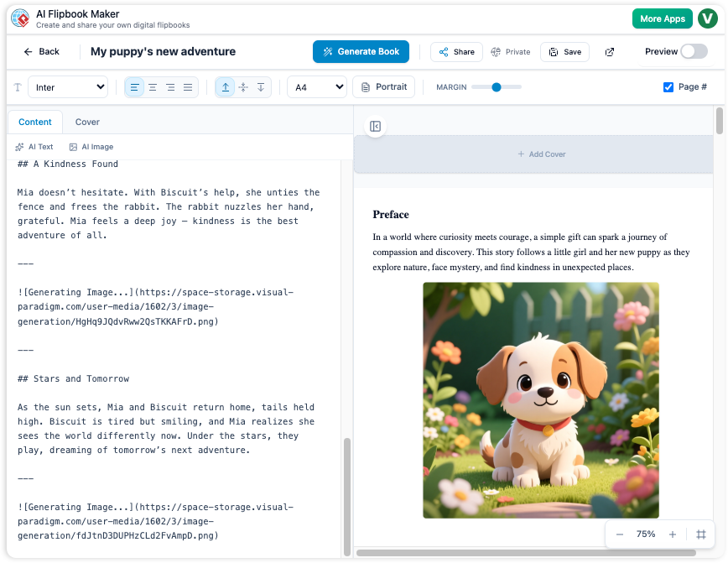Open the flipbook in a new tab
This screenshot has width=728, height=563.
[x=610, y=51]
